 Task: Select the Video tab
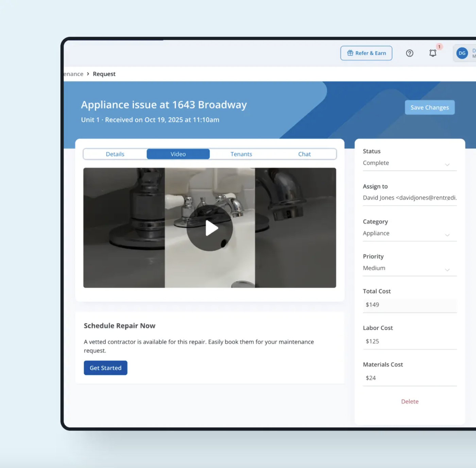178,154
